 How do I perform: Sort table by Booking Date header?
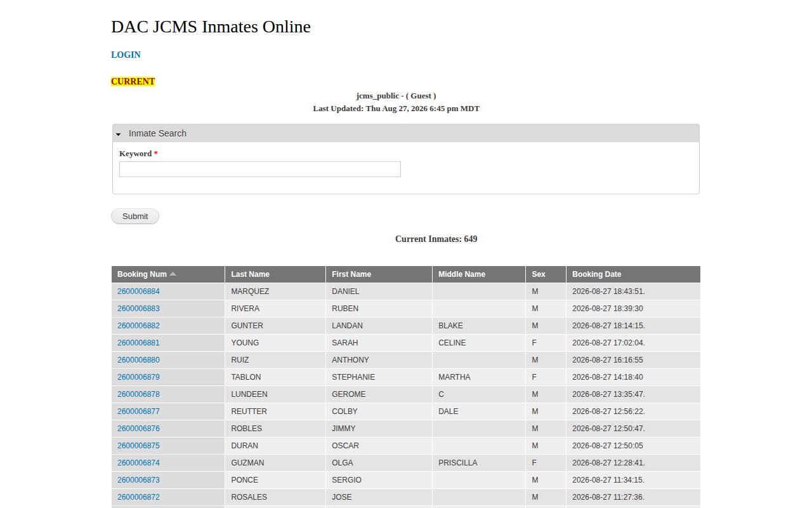pyautogui.click(x=596, y=274)
